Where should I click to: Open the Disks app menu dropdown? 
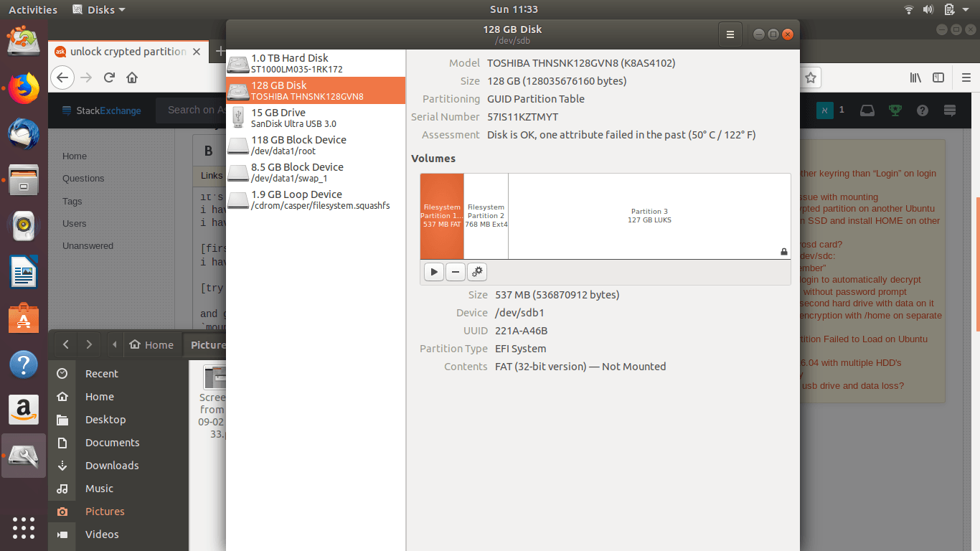[99, 9]
